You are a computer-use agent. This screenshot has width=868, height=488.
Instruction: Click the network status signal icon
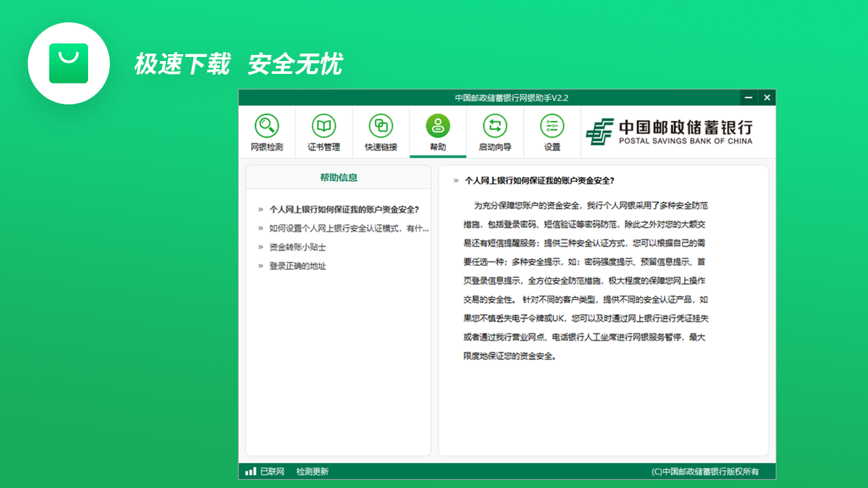250,471
